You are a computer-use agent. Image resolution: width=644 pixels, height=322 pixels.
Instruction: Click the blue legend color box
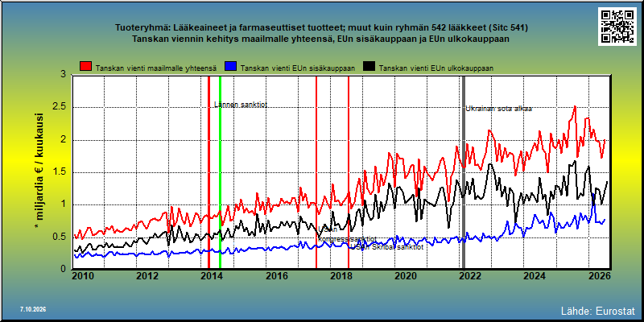230,67
